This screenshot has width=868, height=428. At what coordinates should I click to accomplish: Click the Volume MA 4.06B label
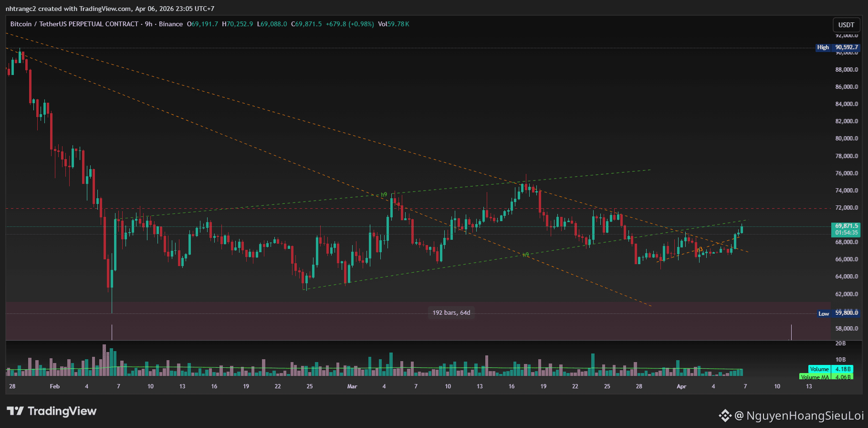coord(826,377)
